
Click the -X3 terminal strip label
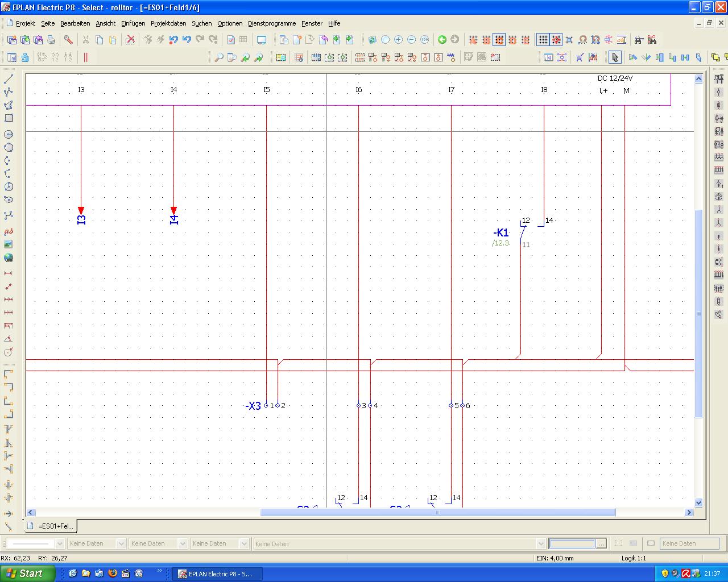click(253, 406)
